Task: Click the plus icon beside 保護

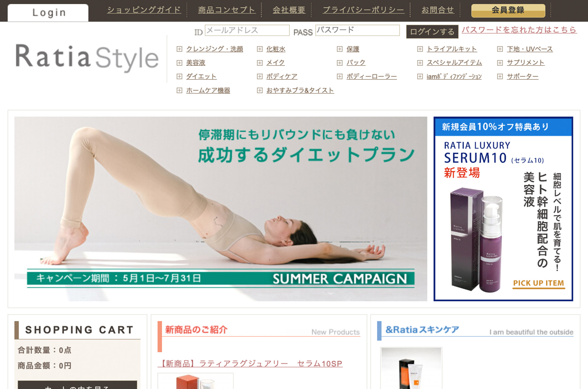Action: [x=340, y=49]
